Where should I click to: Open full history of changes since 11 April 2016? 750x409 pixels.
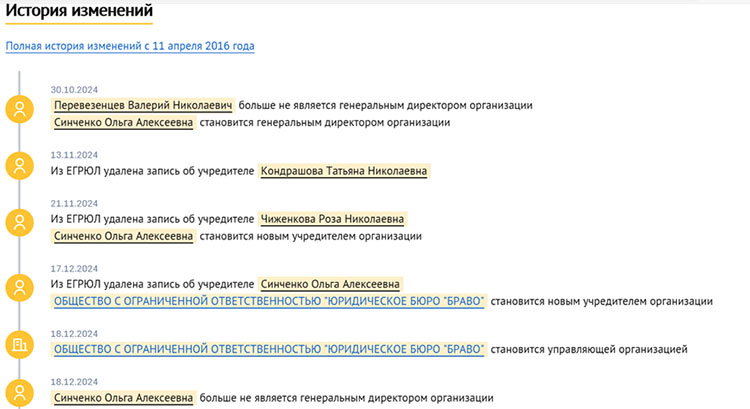(130, 46)
